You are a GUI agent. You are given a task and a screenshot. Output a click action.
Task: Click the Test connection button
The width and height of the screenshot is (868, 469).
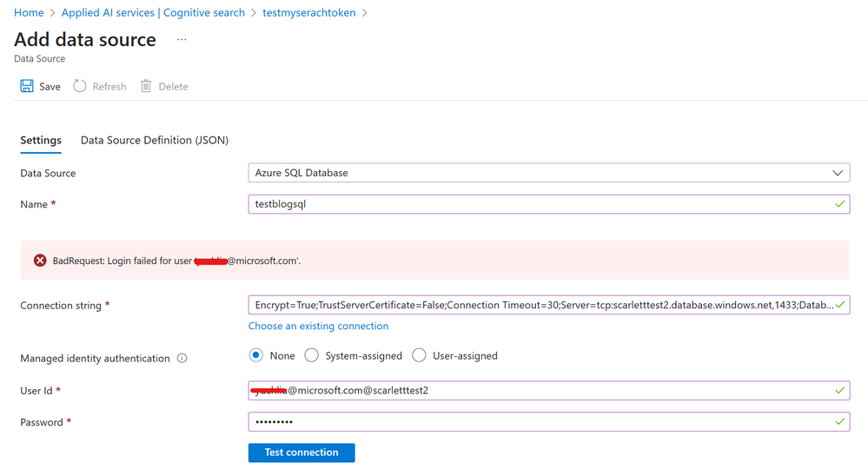coord(301,452)
